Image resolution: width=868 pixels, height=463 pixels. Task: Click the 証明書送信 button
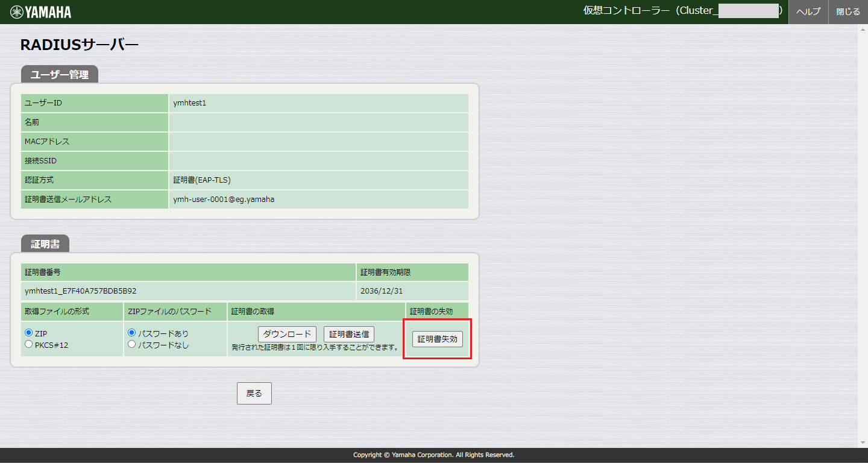click(x=349, y=334)
